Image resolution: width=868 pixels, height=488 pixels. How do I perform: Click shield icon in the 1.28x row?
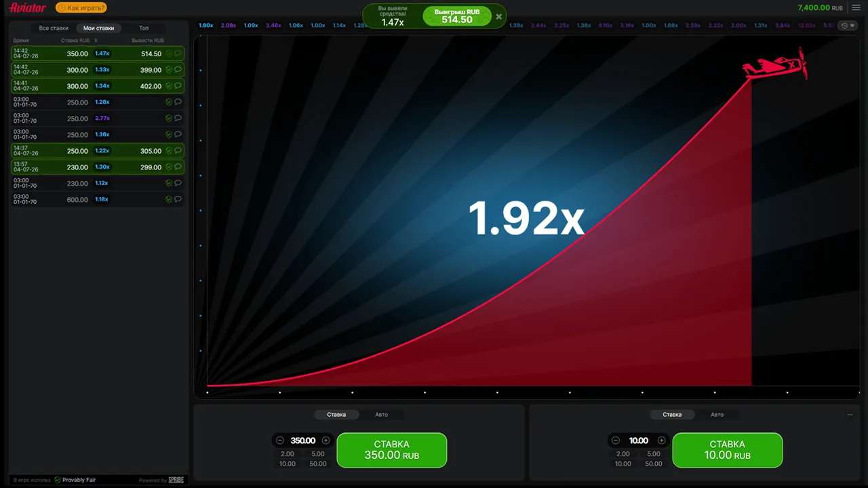(x=169, y=102)
